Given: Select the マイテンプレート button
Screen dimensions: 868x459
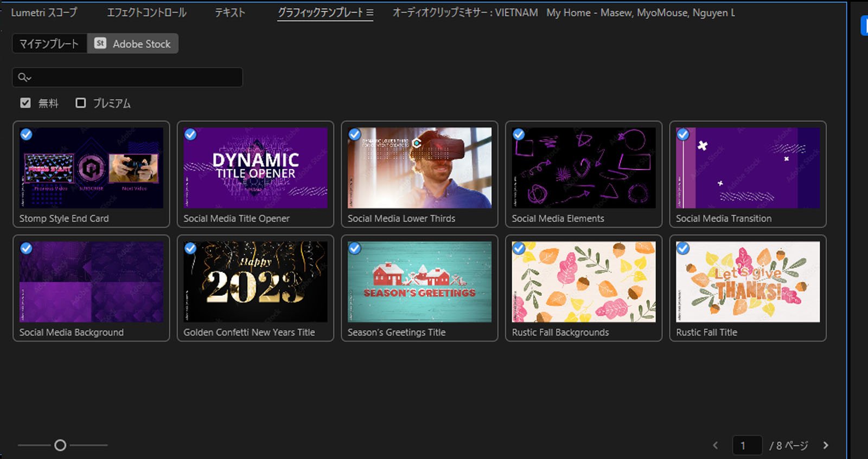Looking at the screenshot, I should tap(49, 44).
